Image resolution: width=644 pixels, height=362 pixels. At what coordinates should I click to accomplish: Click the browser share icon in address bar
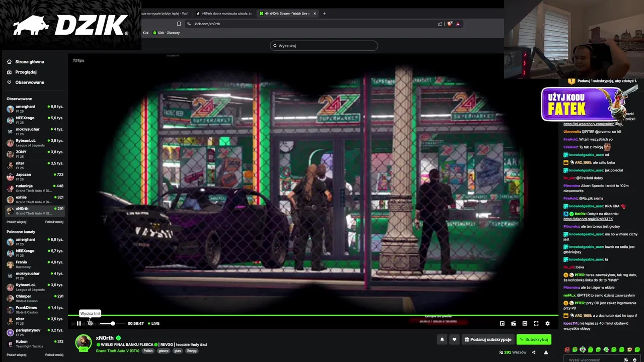(440, 24)
